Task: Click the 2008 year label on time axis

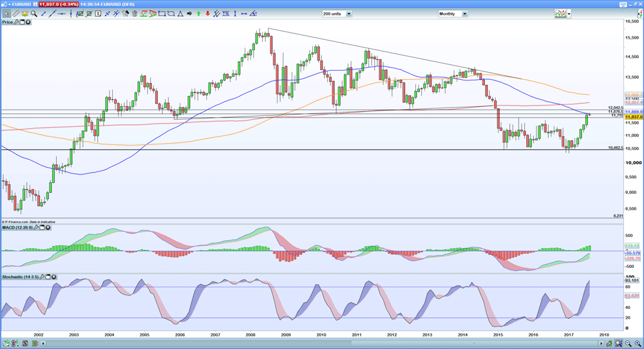Action: coord(251,335)
